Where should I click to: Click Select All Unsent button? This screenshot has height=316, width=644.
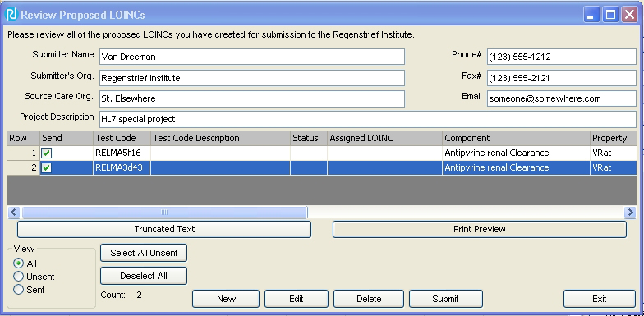coord(144,253)
